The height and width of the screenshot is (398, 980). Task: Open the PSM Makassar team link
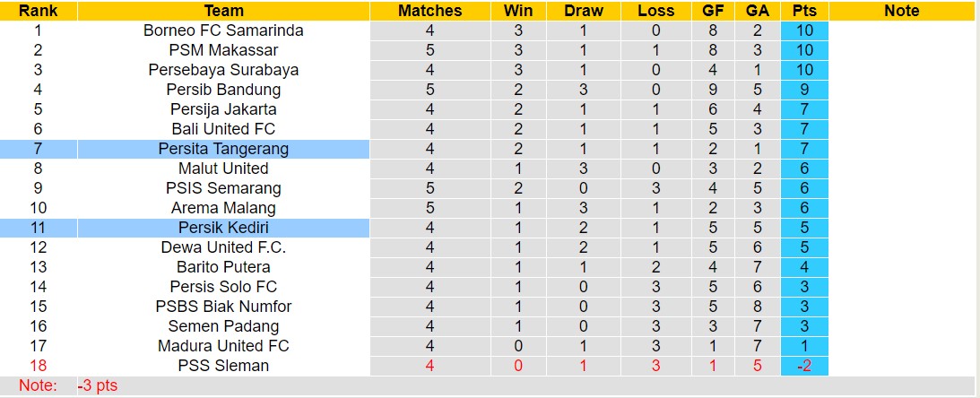click(223, 50)
